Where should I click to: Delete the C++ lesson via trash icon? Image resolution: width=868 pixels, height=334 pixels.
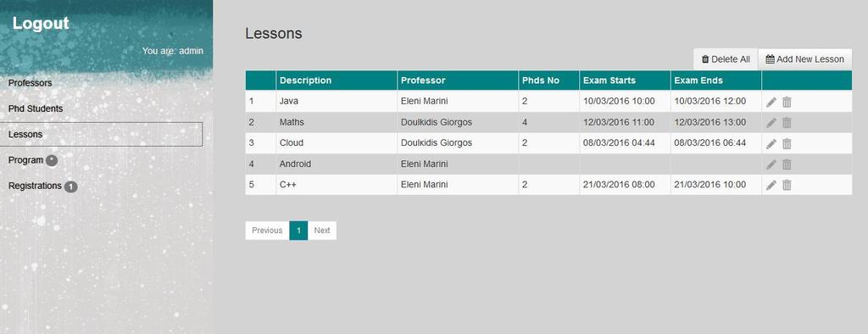(x=787, y=185)
